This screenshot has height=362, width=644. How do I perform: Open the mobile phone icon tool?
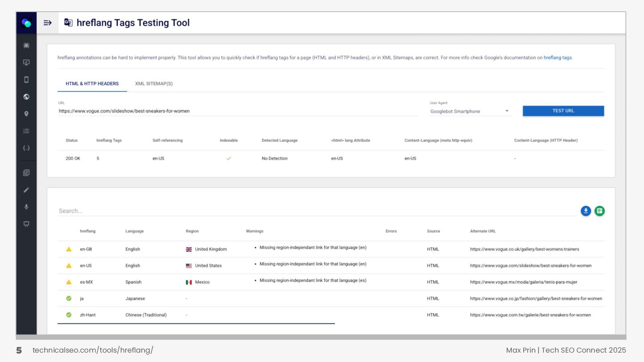click(26, 80)
